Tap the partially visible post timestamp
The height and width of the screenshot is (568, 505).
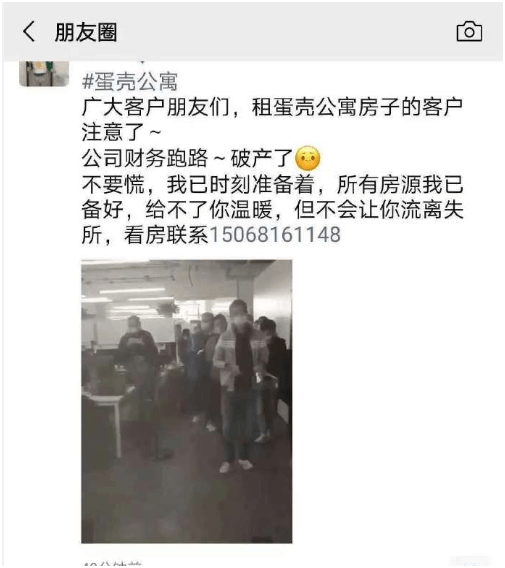tap(113, 564)
